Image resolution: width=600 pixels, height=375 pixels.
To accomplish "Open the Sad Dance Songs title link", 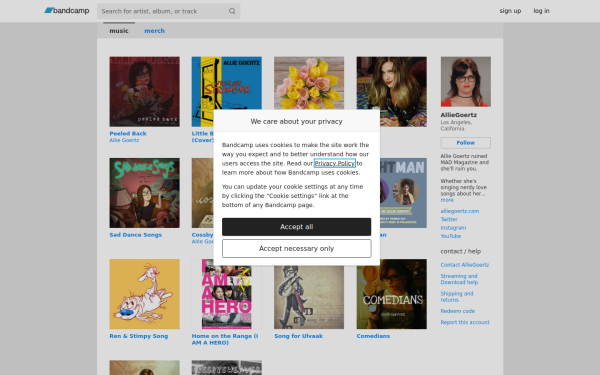I will point(135,235).
